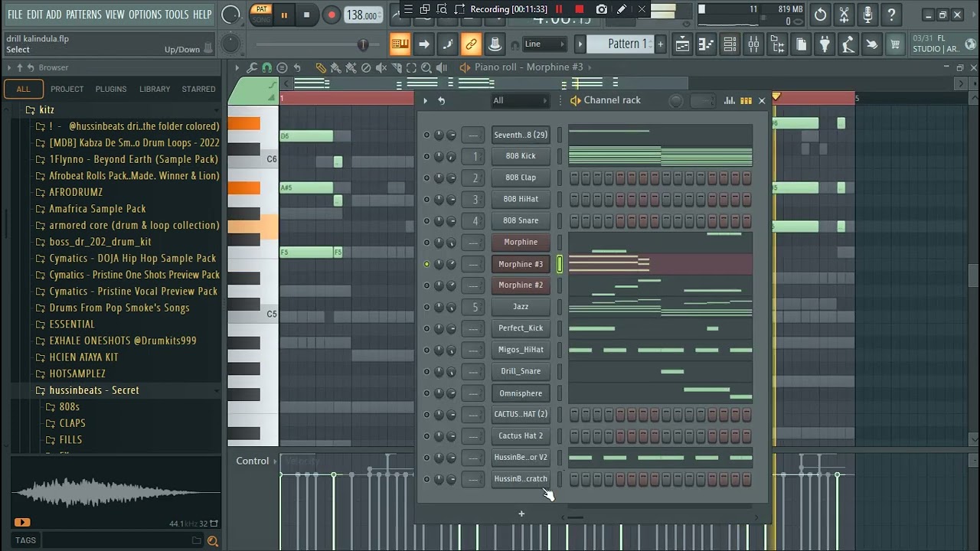
Task: Mute the 808 Clap channel LED
Action: tap(426, 178)
